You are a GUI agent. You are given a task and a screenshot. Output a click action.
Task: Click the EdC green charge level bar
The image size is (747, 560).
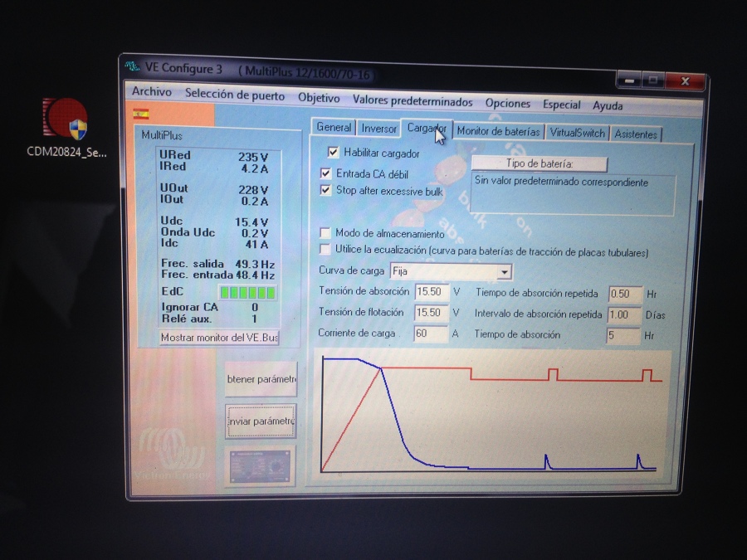(247, 292)
